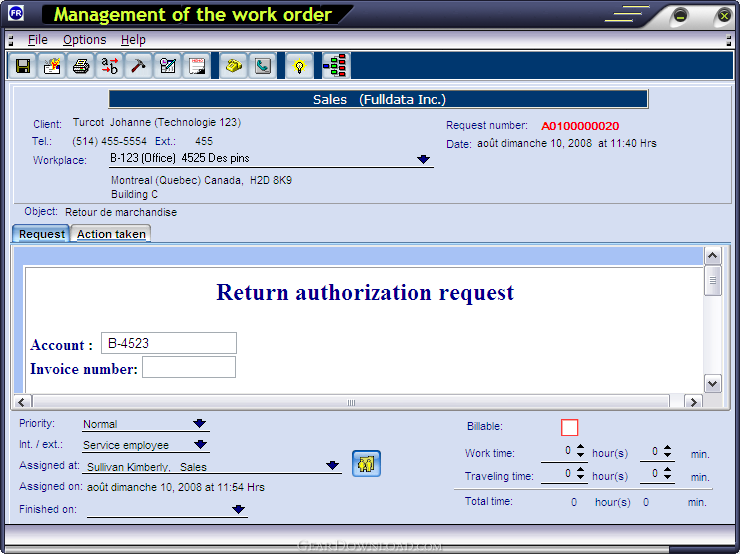Click the yellow telephone icon

[x=234, y=66]
